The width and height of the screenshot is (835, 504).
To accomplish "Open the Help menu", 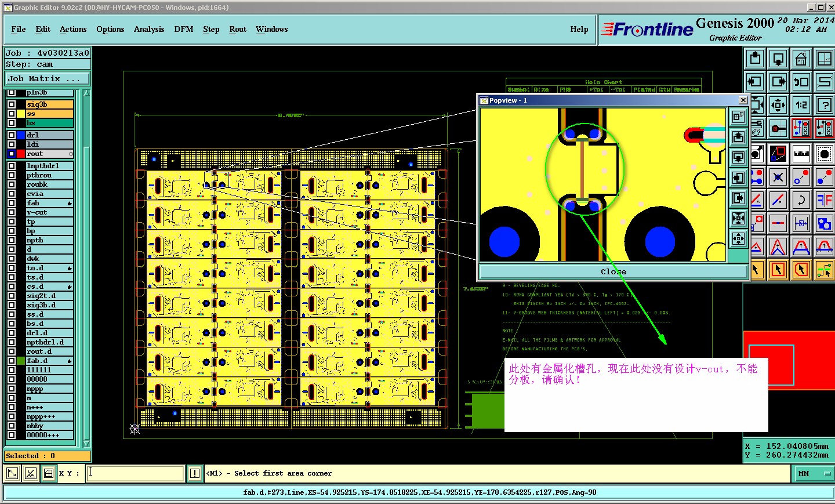I will pos(579,30).
